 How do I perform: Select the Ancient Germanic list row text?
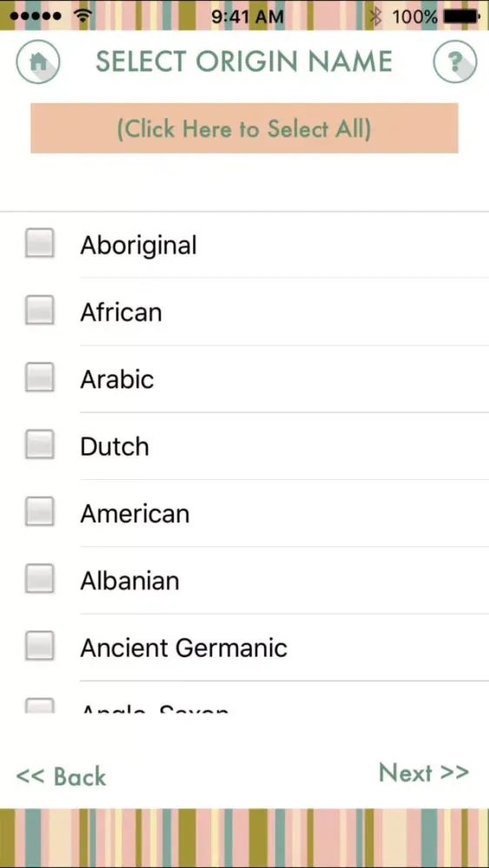(x=184, y=648)
